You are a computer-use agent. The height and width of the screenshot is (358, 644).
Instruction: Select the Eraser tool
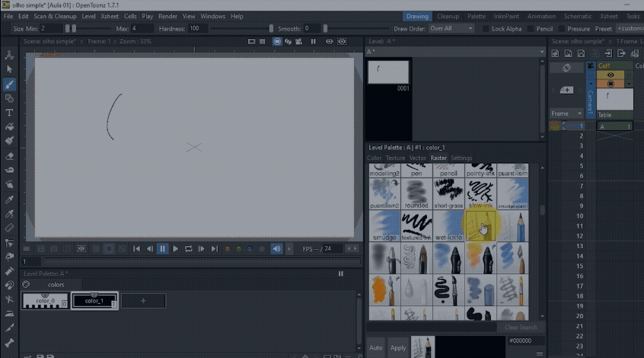[9, 156]
